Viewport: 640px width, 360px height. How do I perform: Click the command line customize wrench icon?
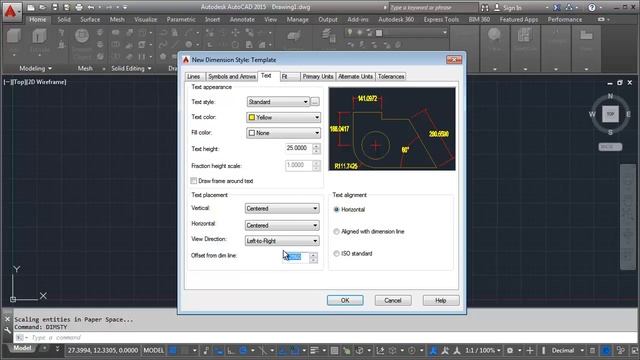tap(7, 330)
